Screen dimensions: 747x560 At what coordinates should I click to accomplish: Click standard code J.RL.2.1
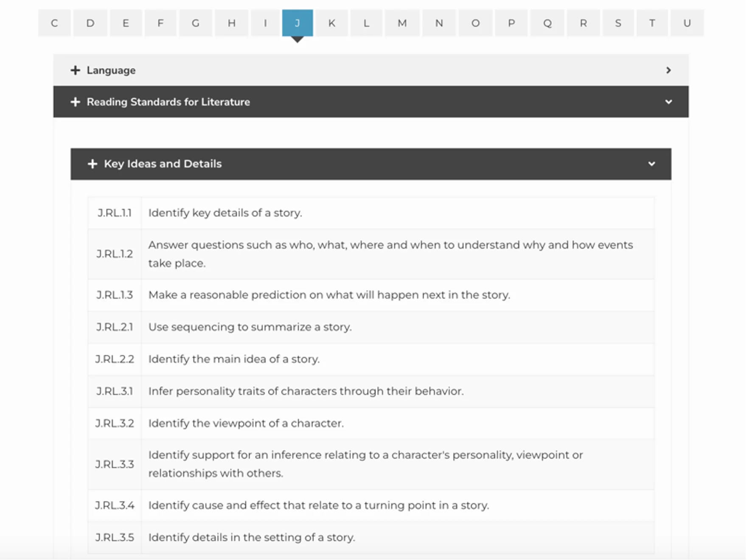pyautogui.click(x=115, y=327)
